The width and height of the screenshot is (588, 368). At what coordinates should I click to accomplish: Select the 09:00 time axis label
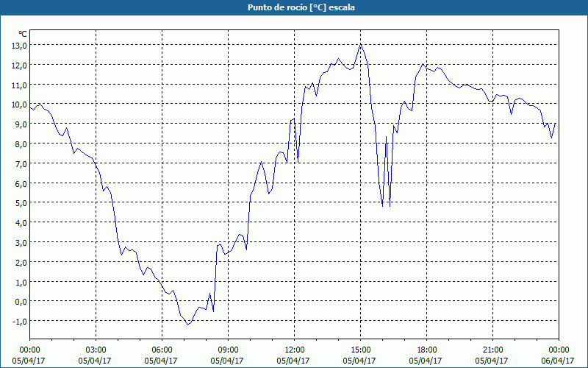click(228, 350)
